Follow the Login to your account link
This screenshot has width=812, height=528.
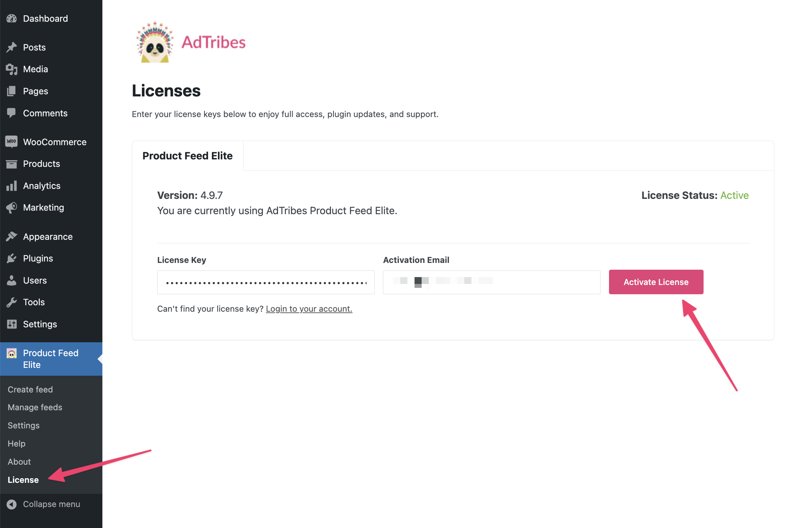click(309, 309)
